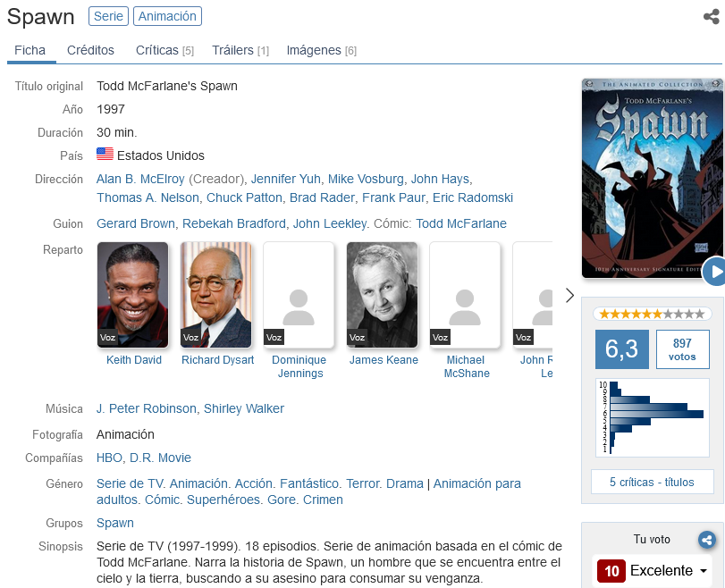Show next cast members with arrow
The width and height of the screenshot is (725, 588).
coord(569,296)
